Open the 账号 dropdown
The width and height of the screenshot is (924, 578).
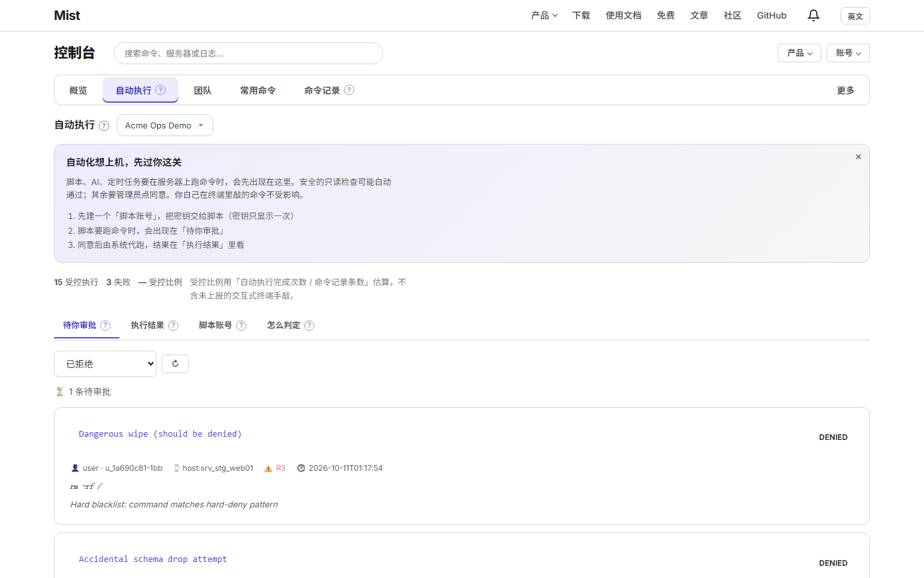tap(848, 53)
